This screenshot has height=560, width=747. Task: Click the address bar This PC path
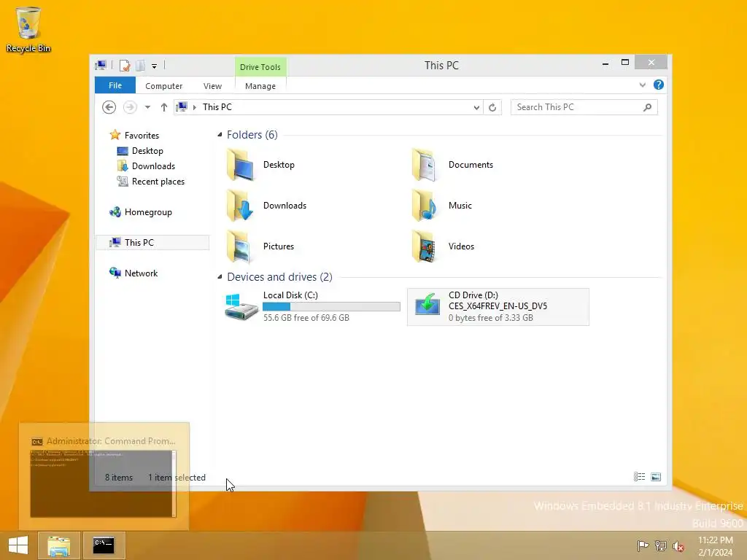[217, 107]
